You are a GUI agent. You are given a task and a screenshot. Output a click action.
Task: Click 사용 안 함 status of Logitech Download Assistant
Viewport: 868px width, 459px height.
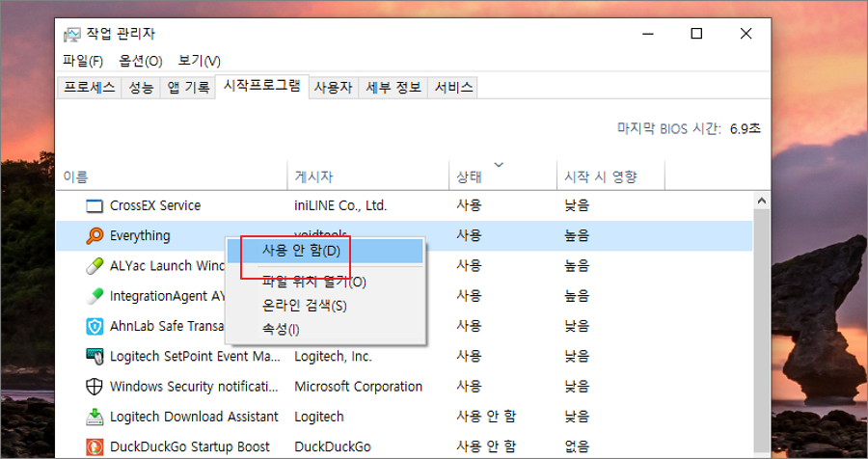pyautogui.click(x=486, y=417)
